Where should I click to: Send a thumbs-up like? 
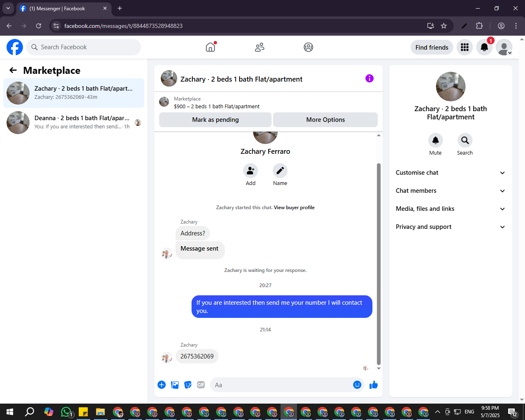[374, 385]
